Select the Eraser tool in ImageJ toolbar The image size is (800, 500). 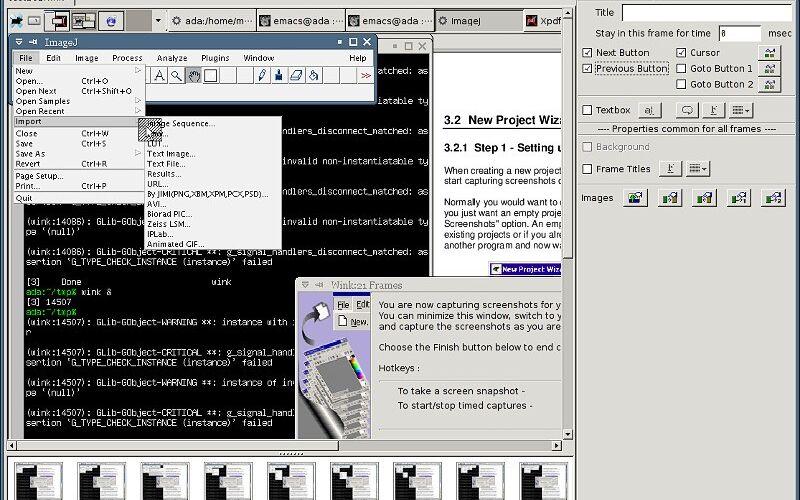296,76
